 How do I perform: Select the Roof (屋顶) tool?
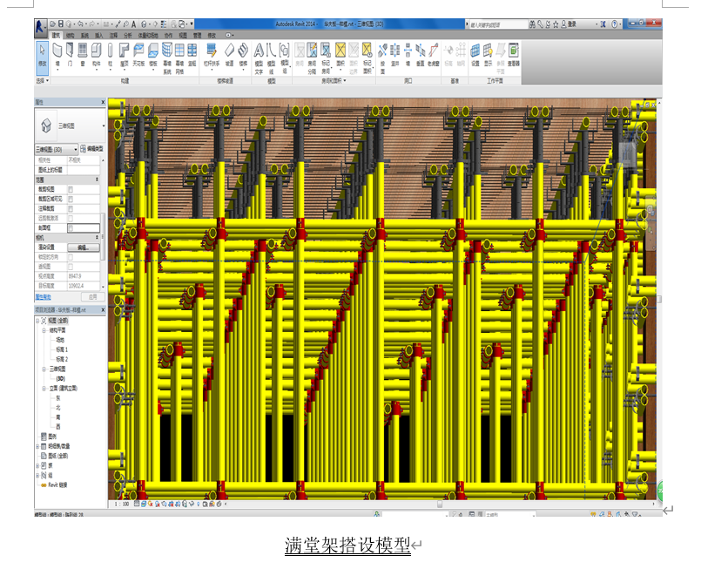tap(125, 55)
